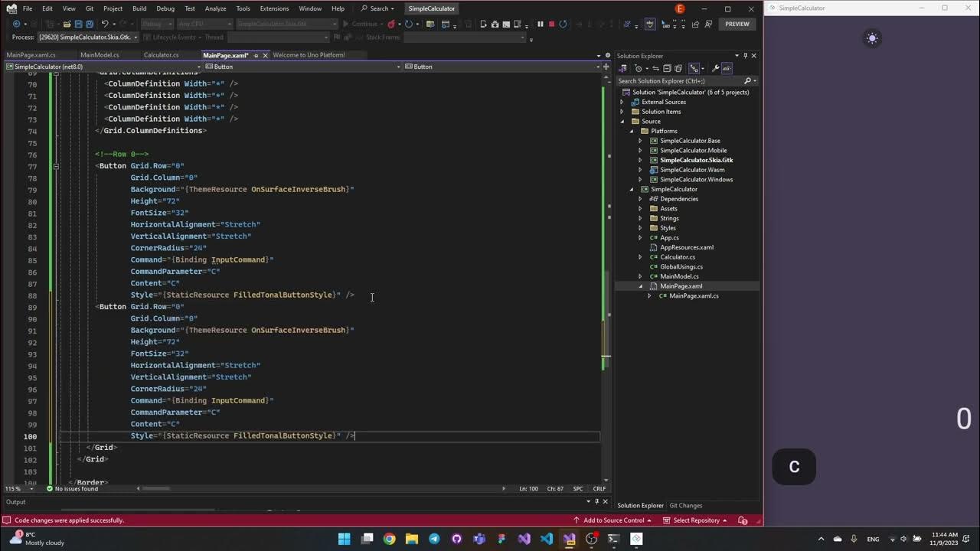Open the File menu
The height and width of the screenshot is (551, 980).
tap(28, 8)
